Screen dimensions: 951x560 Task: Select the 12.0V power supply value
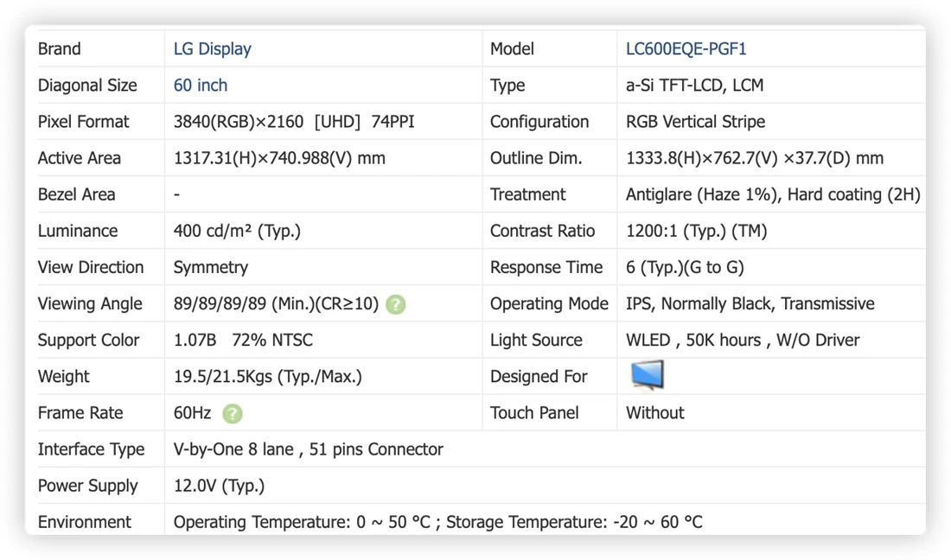click(x=219, y=486)
